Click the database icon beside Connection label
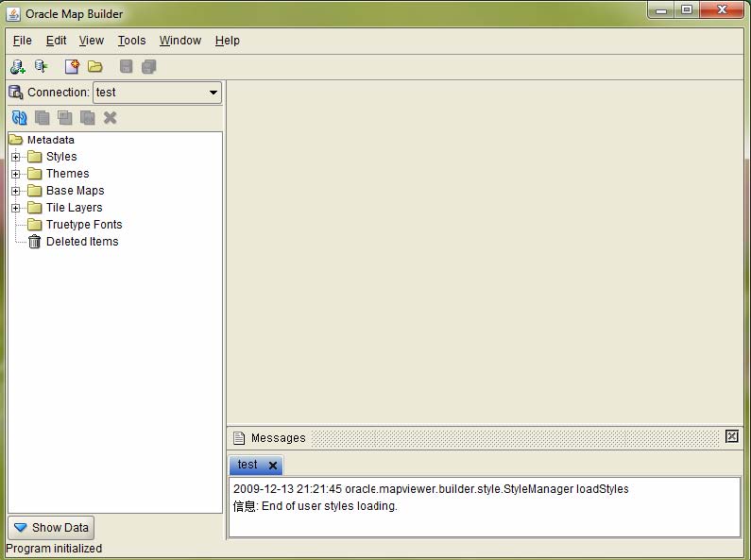Image resolution: width=751 pixels, height=560 pixels. tap(16, 92)
